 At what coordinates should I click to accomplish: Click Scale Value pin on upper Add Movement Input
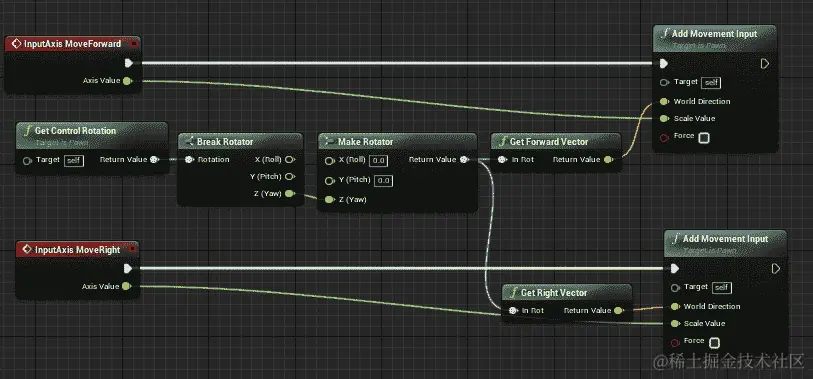click(664, 119)
